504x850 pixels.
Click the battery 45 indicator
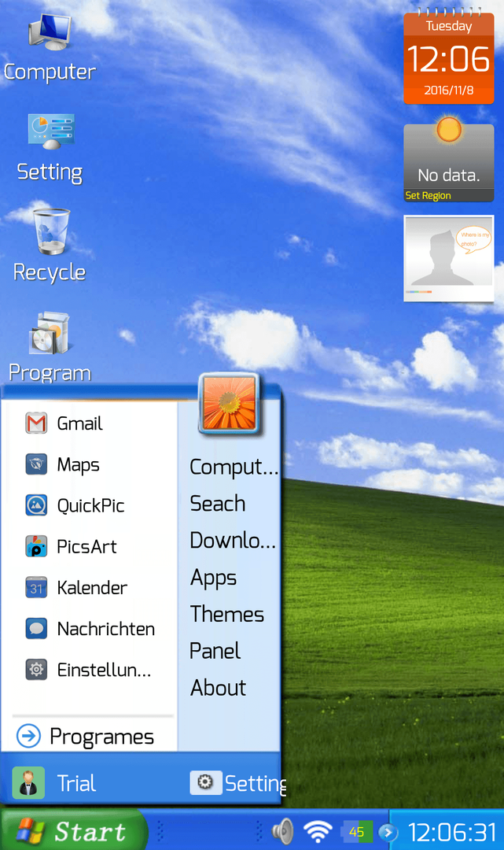coord(357,832)
